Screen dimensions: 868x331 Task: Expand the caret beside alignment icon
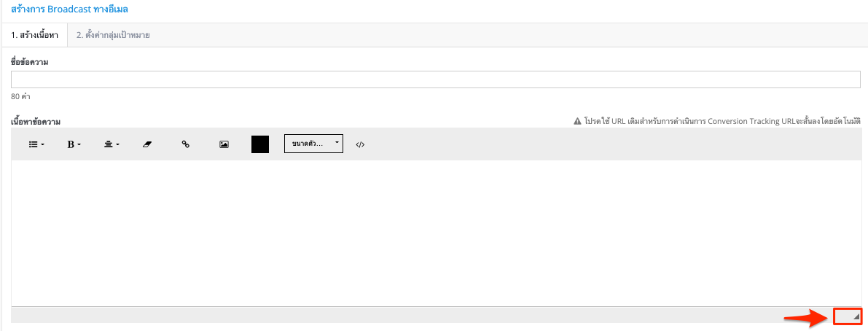pyautogui.click(x=117, y=145)
